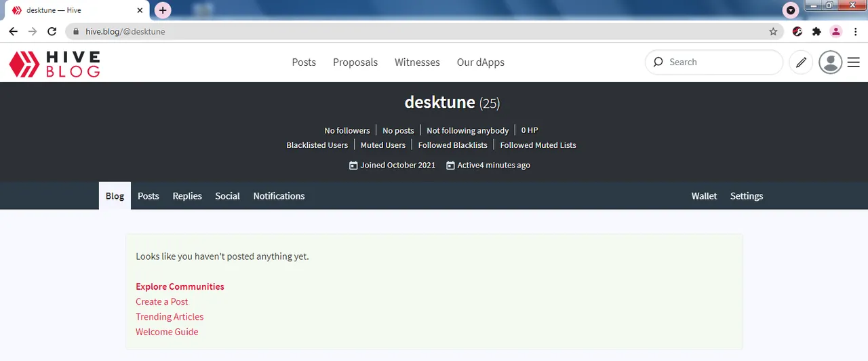Open the hamburger menu icon
This screenshot has width=868, height=361.
854,62
